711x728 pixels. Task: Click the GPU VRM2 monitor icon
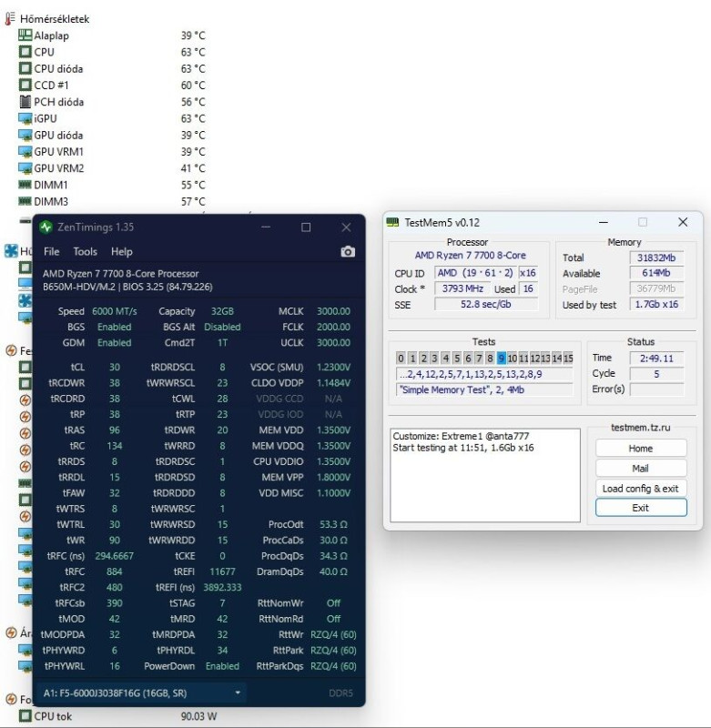pyautogui.click(x=25, y=168)
